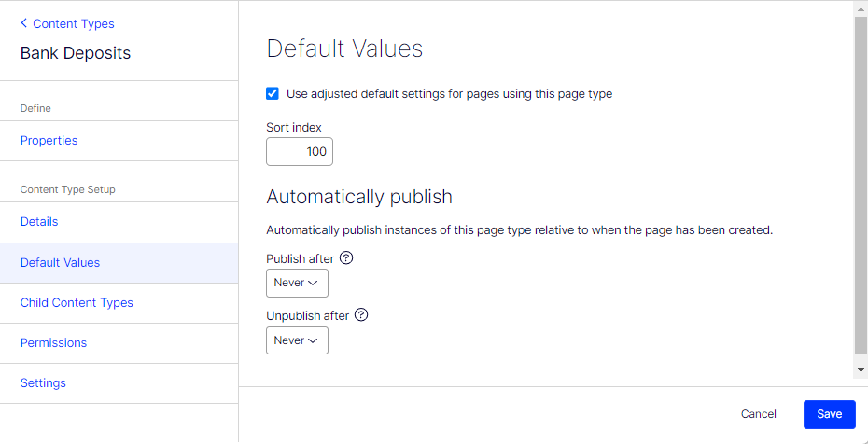Go back to Content Types

click(x=67, y=23)
